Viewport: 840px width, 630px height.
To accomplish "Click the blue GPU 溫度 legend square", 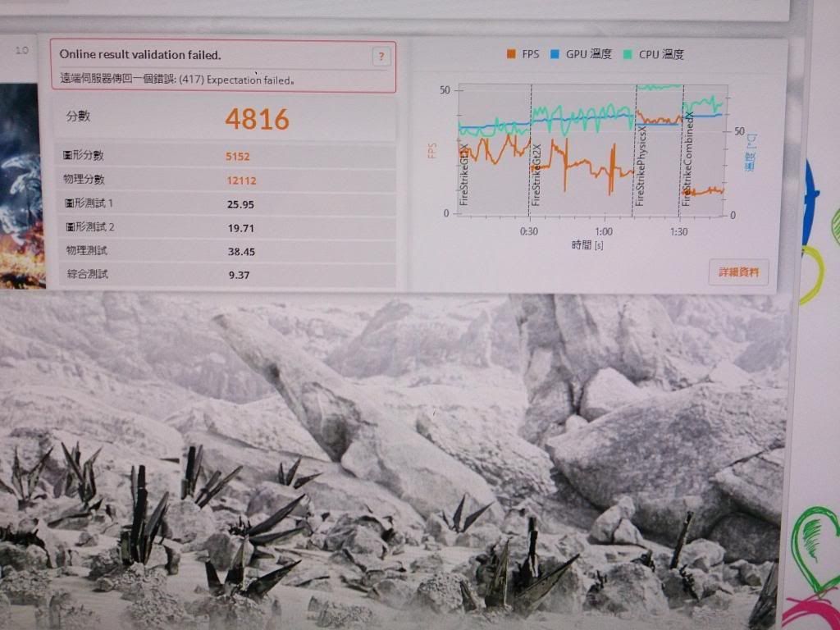I will point(555,54).
